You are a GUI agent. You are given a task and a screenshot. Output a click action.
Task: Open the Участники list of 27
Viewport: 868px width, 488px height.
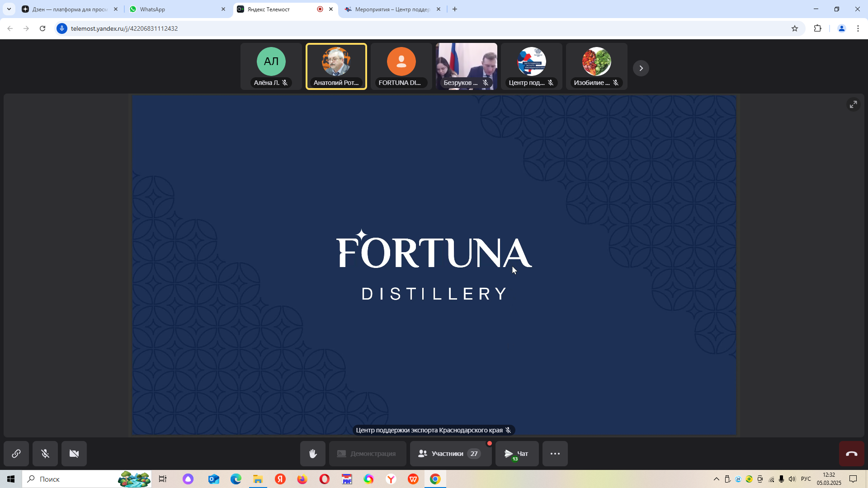(450, 453)
